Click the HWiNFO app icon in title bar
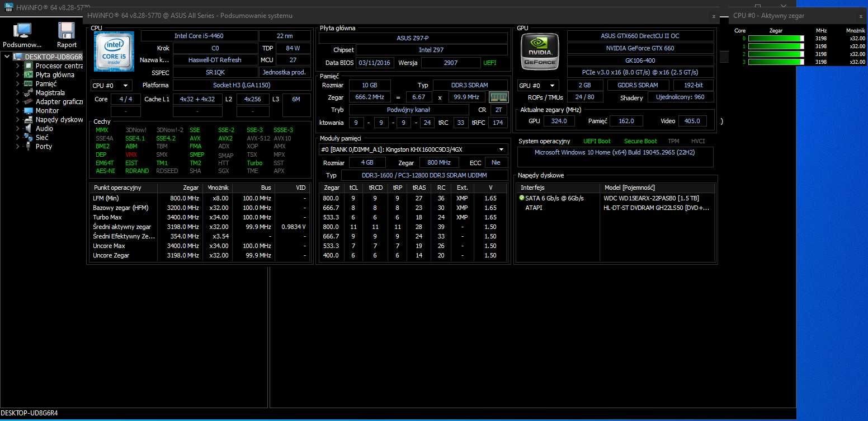The height and width of the screenshot is (421, 868). click(8, 7)
